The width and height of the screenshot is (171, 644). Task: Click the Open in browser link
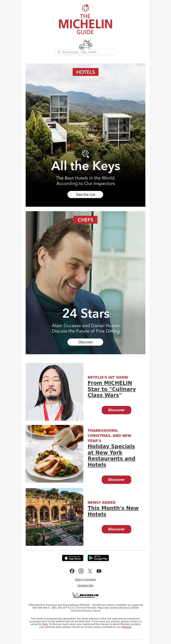(x=85, y=579)
